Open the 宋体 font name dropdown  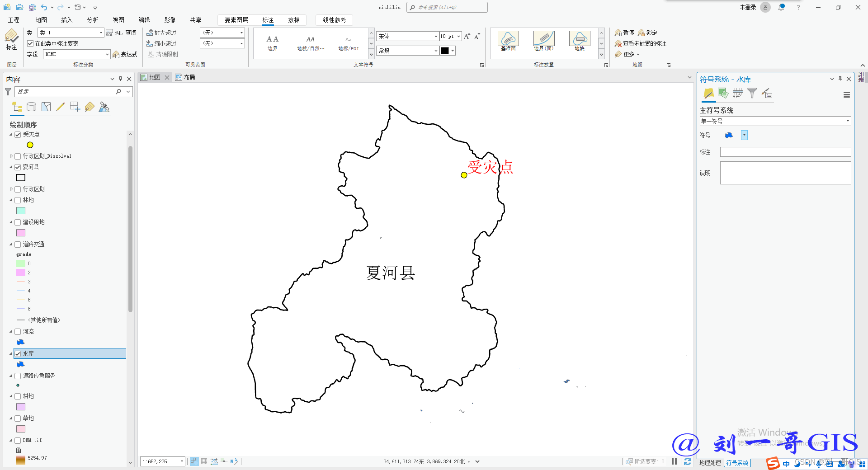(x=436, y=36)
